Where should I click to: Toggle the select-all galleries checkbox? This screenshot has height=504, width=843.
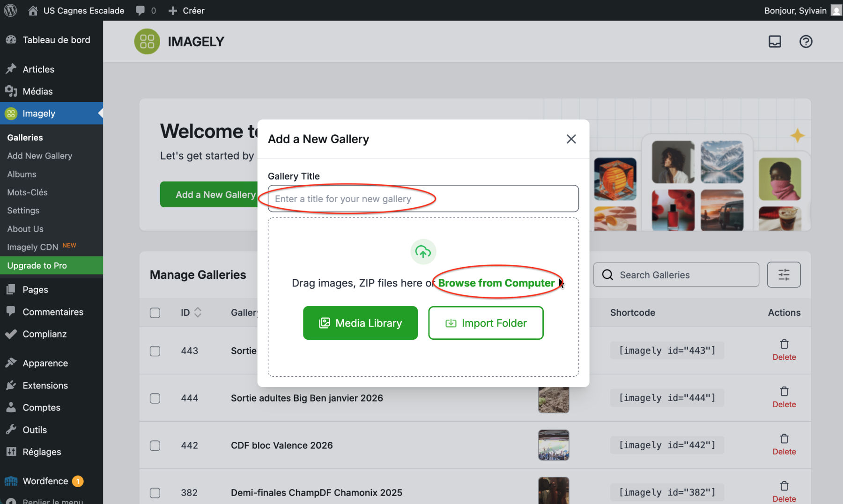pos(155,313)
